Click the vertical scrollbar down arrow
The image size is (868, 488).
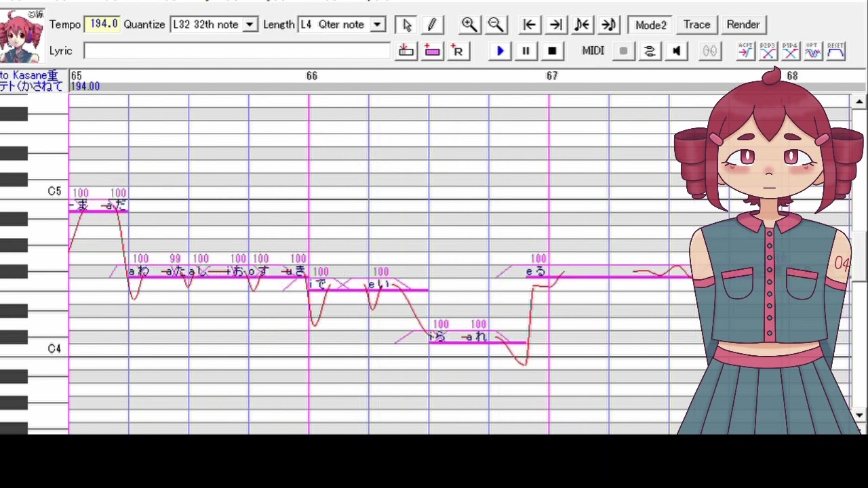pos(859,415)
